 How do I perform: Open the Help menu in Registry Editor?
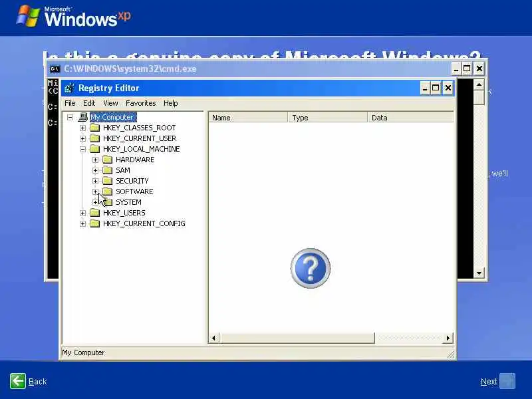click(x=171, y=103)
